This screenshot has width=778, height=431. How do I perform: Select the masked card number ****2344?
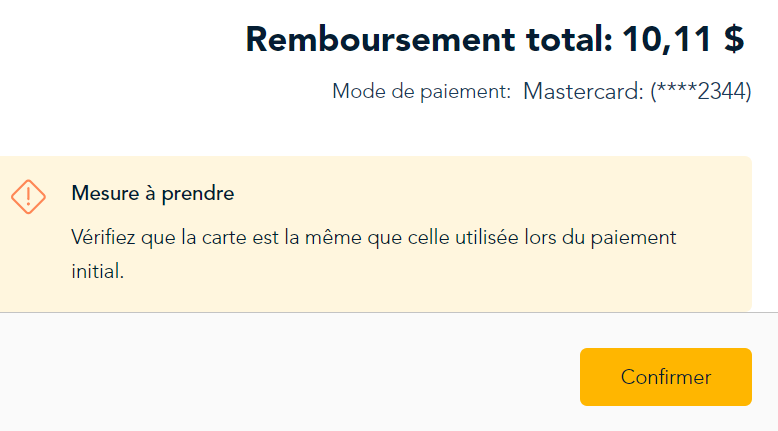pos(700,92)
